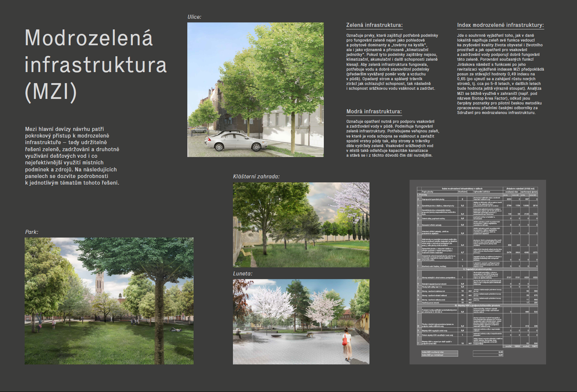The width and height of the screenshot is (577, 392).
Task: Click the 'Luneta:' caption label
Action: [x=243, y=274]
